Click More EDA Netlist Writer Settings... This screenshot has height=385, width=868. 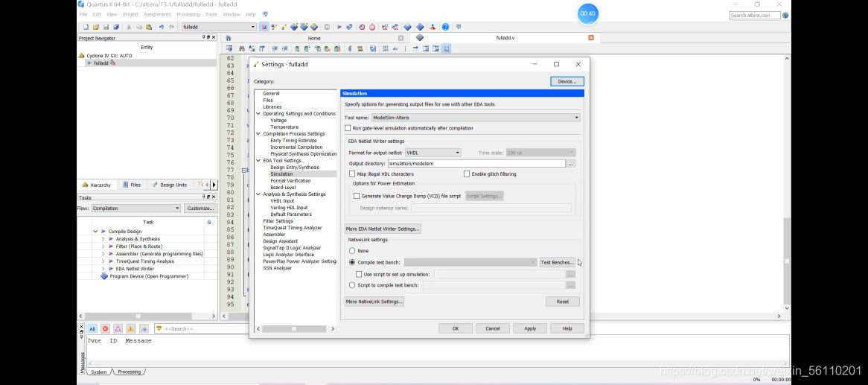(x=383, y=229)
